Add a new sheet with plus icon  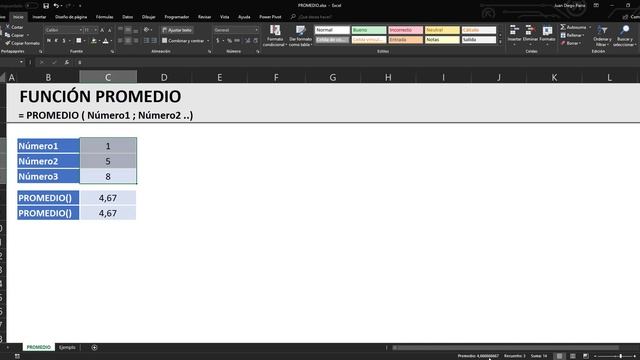click(x=94, y=347)
